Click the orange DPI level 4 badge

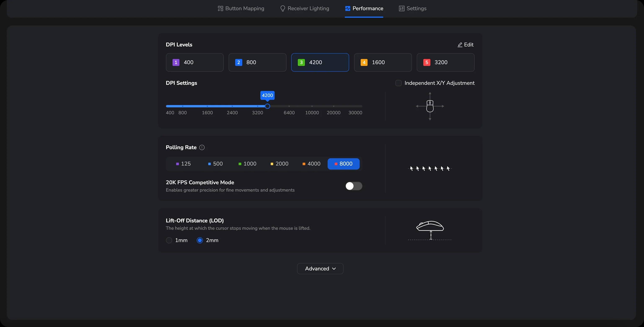[x=364, y=62]
